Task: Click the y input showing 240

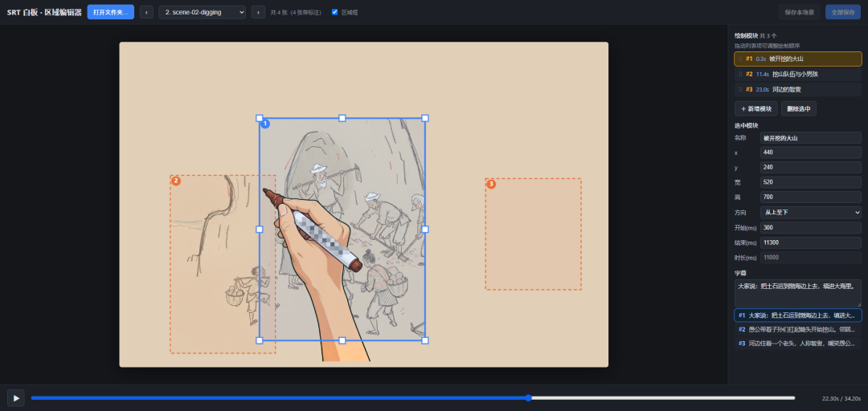Action: tap(810, 168)
